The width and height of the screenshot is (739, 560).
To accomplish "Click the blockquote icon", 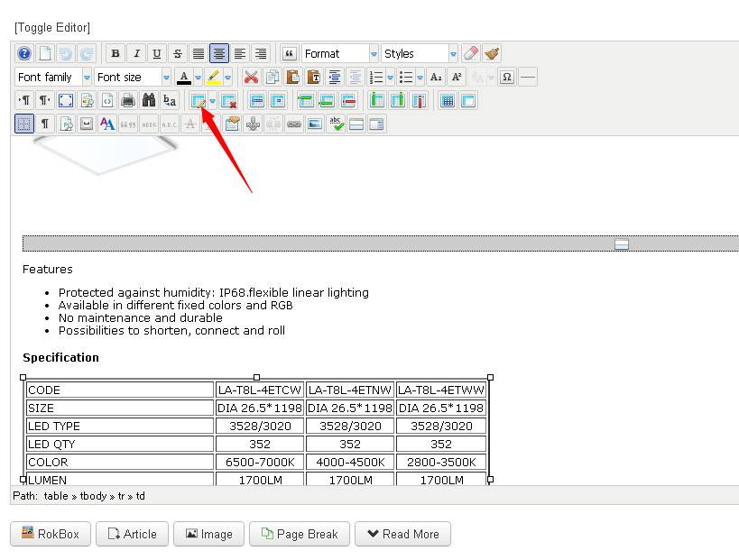I will pyautogui.click(x=289, y=54).
